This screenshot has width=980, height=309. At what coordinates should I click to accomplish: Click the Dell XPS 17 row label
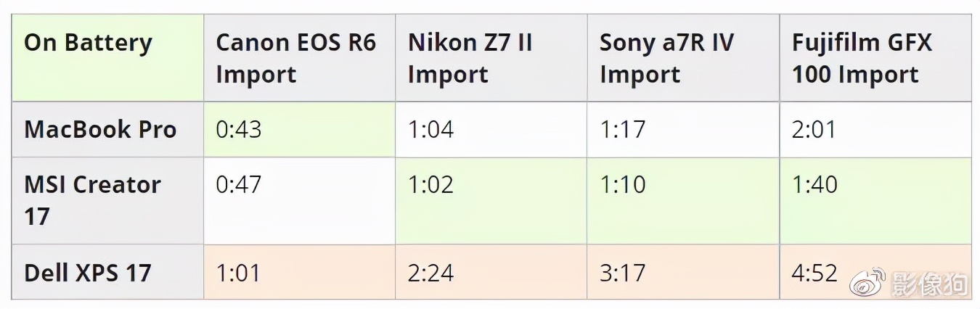point(88,273)
